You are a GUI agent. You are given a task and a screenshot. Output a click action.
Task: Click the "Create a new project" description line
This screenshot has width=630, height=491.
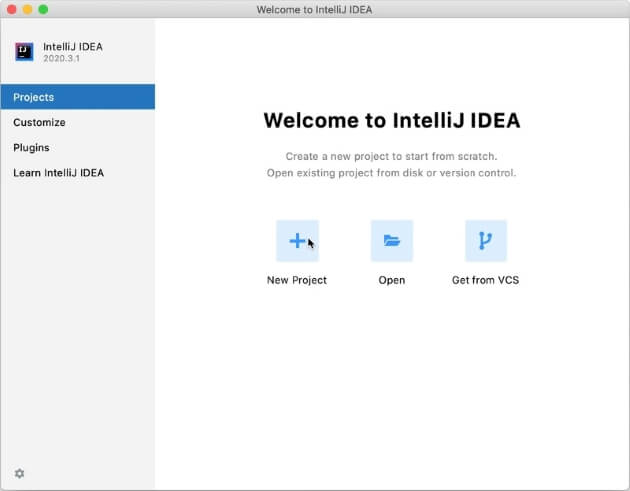point(391,156)
